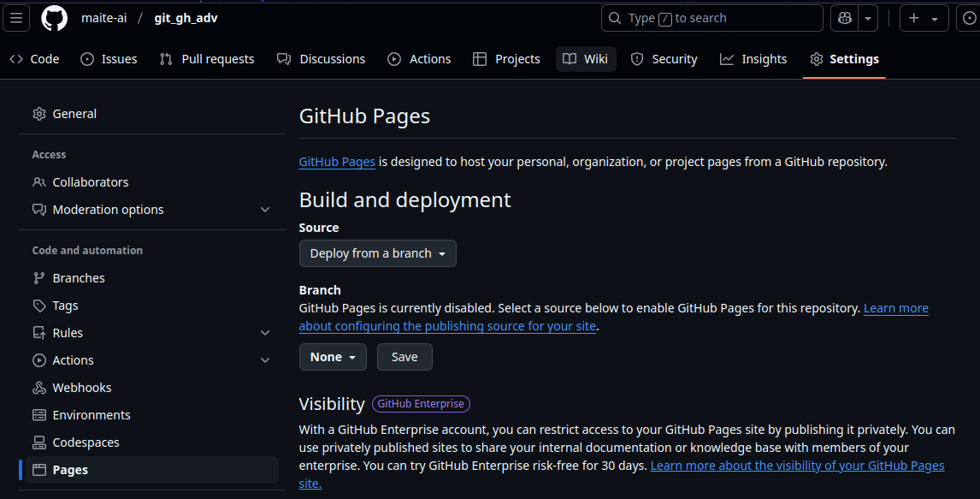
Task: Click the Insights tab graph icon
Action: 726,59
